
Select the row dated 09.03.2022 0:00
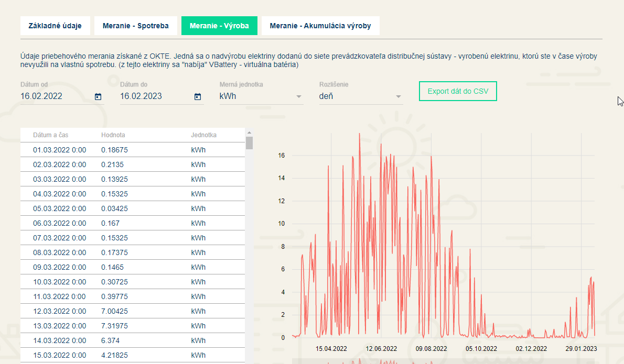(133, 268)
